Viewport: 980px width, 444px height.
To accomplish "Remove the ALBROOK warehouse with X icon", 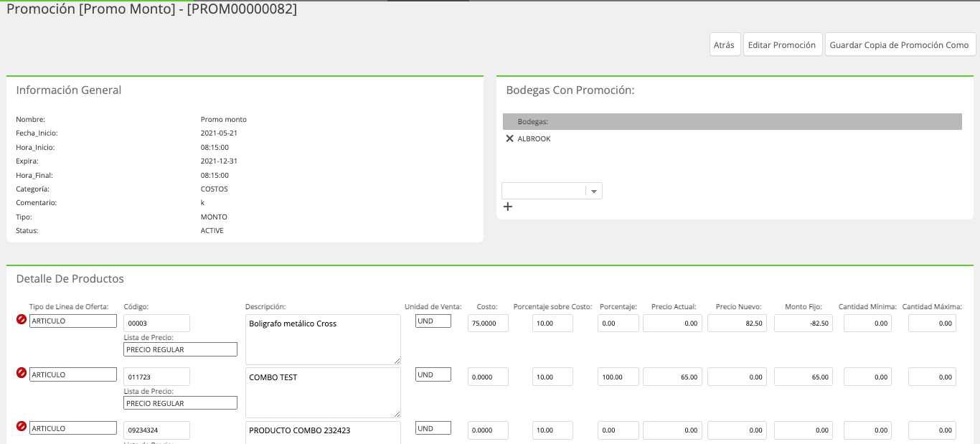I will (x=509, y=138).
